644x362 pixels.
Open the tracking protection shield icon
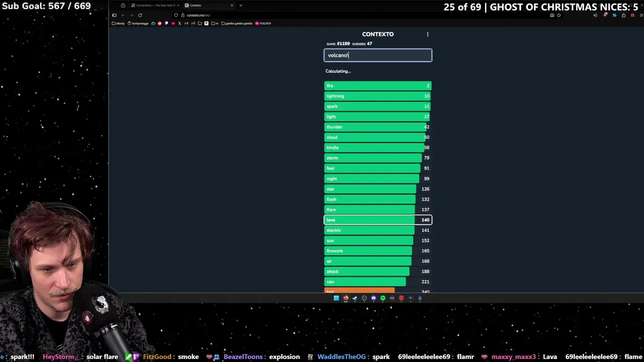(x=176, y=15)
